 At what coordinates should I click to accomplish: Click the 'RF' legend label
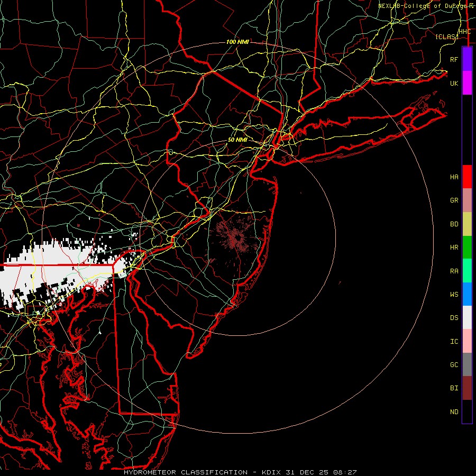point(454,59)
